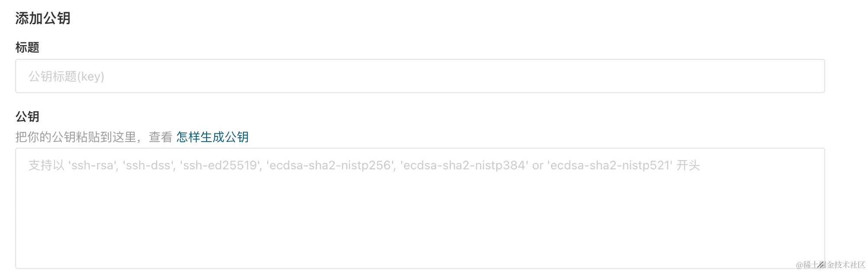Click the 'ecdsa-sha2-nistp521' placeholder text
The height and width of the screenshot is (272, 868).
click(x=610, y=165)
